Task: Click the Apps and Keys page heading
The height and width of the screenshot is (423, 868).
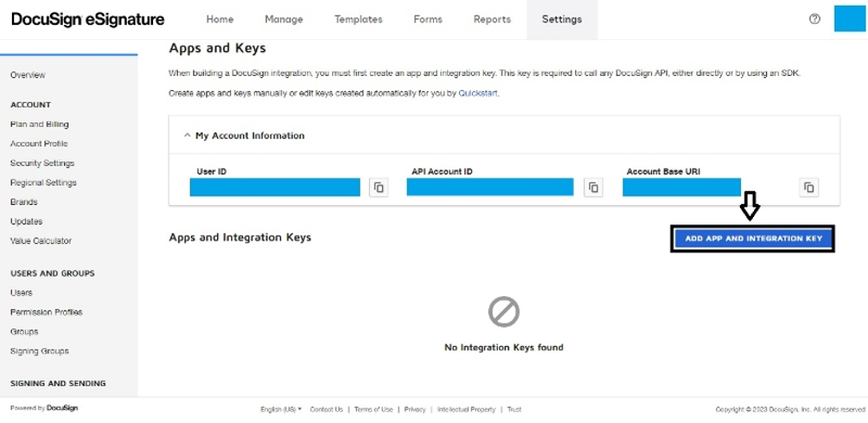Action: coord(217,48)
